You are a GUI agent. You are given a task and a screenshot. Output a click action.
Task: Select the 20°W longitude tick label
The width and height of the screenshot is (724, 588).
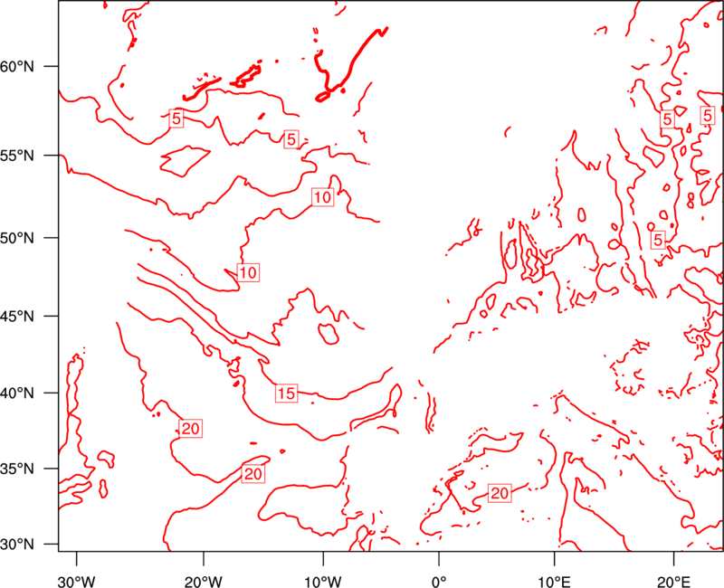(x=204, y=582)
